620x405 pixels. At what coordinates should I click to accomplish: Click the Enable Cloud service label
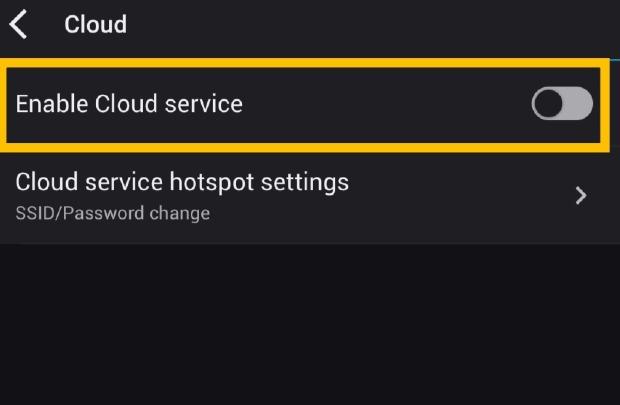coord(129,103)
